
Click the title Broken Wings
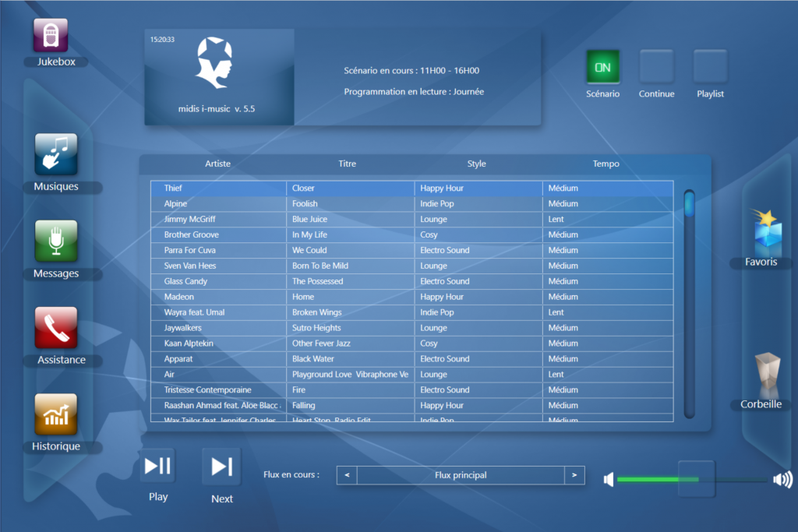point(316,312)
